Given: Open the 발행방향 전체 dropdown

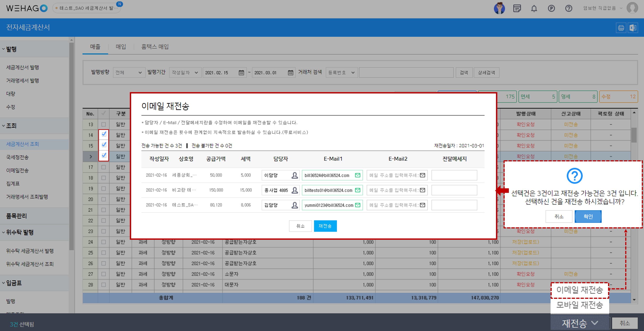Looking at the screenshot, I should [x=129, y=73].
